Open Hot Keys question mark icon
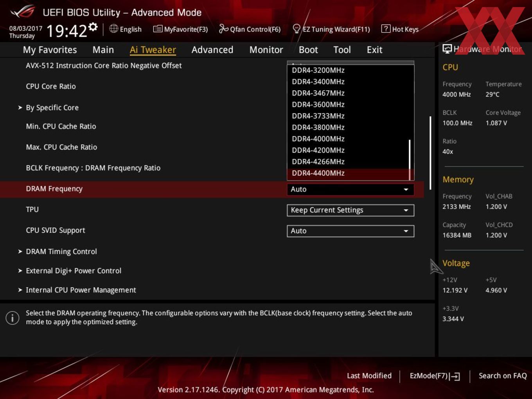532x399 pixels. point(386,29)
